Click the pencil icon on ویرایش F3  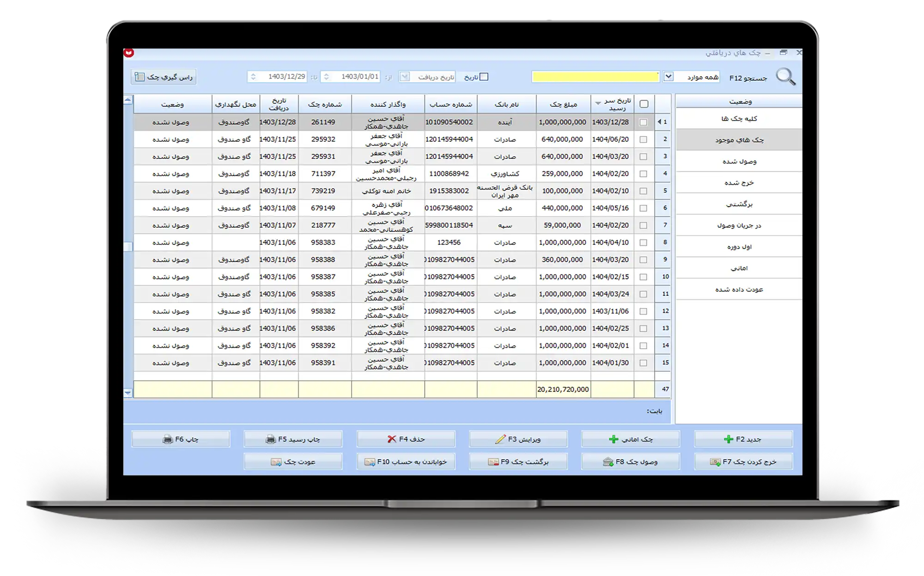(500, 439)
